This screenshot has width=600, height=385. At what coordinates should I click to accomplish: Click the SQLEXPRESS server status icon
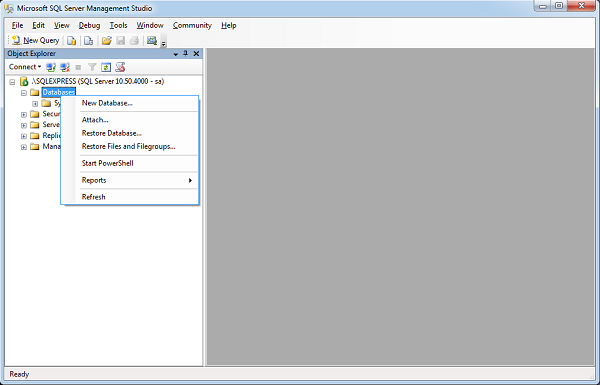tap(24, 82)
